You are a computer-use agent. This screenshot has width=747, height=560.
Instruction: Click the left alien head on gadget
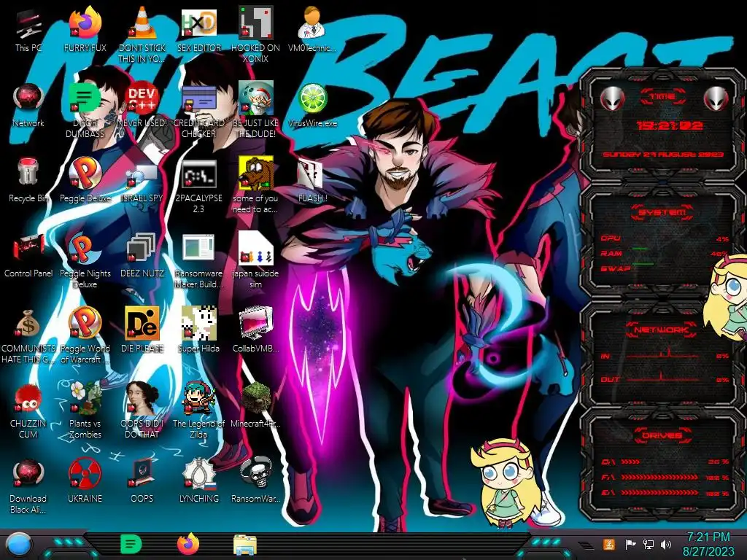(x=612, y=98)
